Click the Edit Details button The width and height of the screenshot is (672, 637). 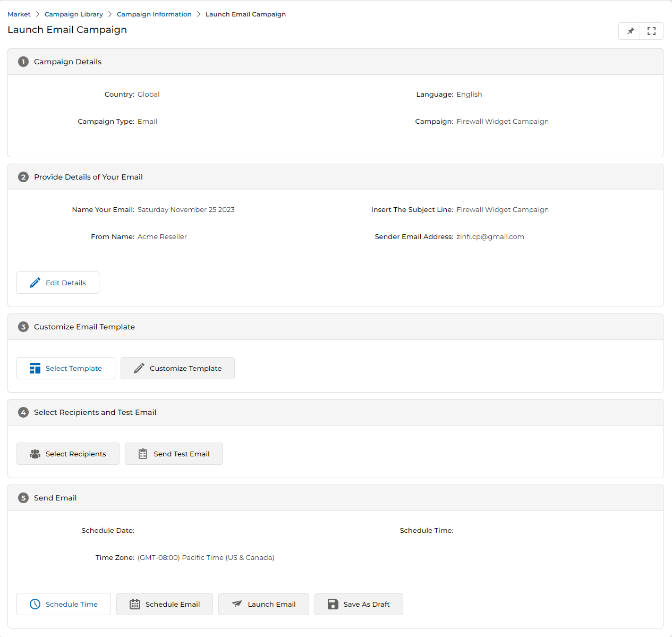pyautogui.click(x=58, y=283)
